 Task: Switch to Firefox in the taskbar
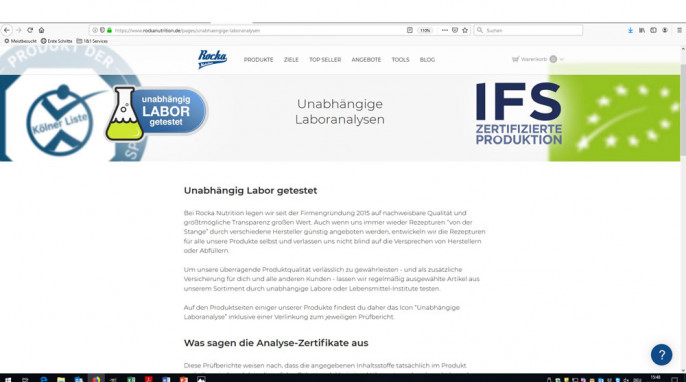pyautogui.click(x=96, y=379)
